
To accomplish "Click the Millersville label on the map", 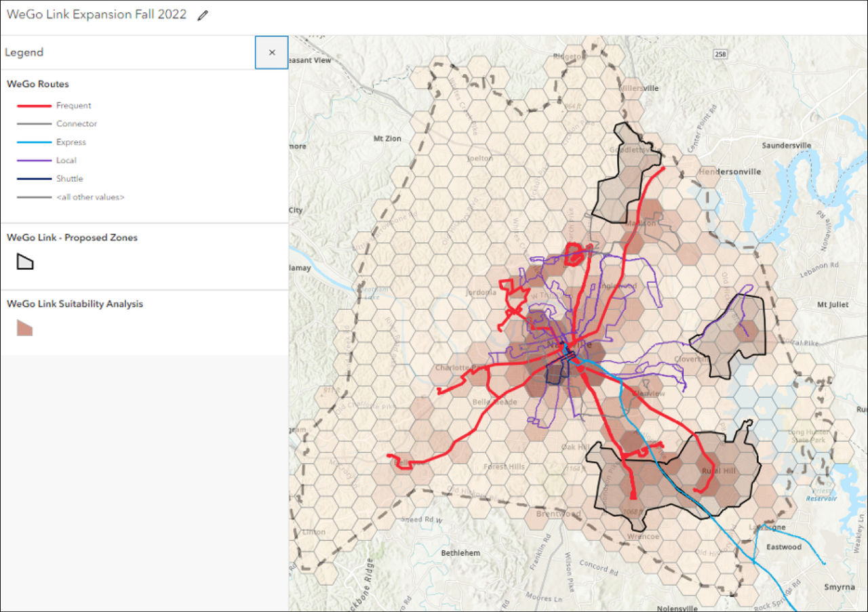I will point(638,88).
